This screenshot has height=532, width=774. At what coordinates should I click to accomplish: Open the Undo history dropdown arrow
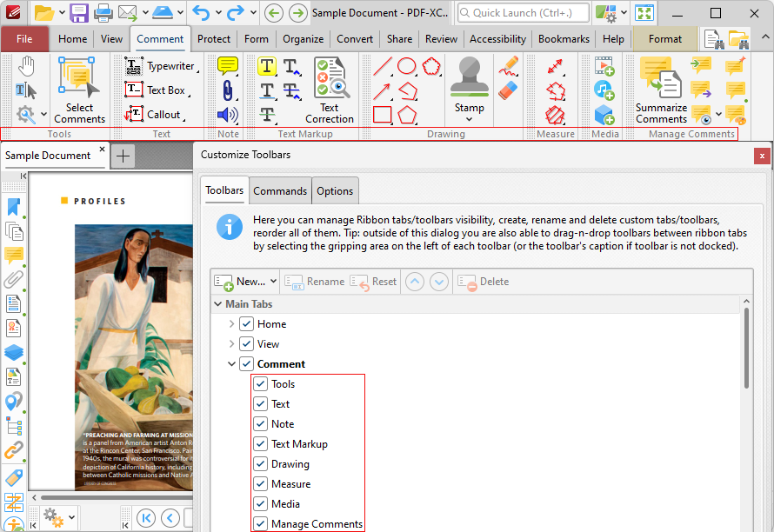tap(218, 13)
